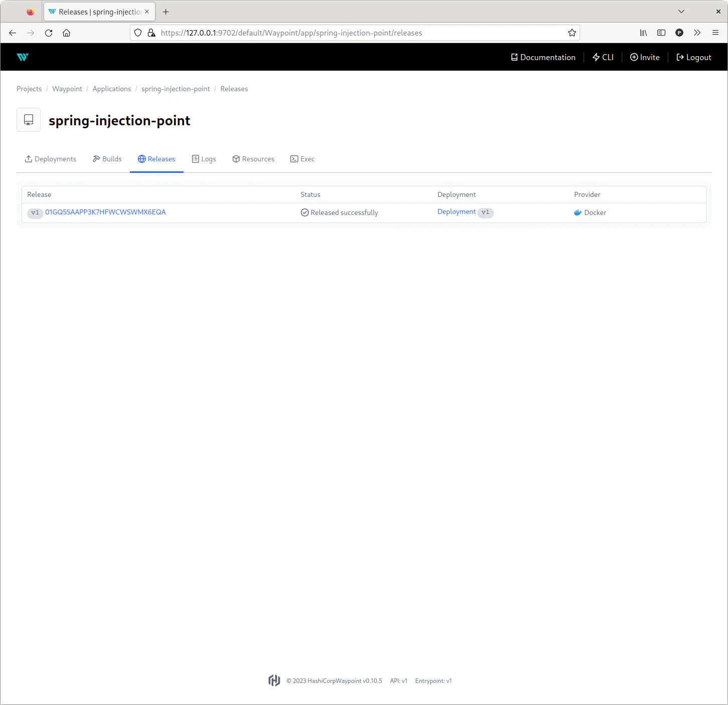Click the Waypoint logo in header

point(23,57)
